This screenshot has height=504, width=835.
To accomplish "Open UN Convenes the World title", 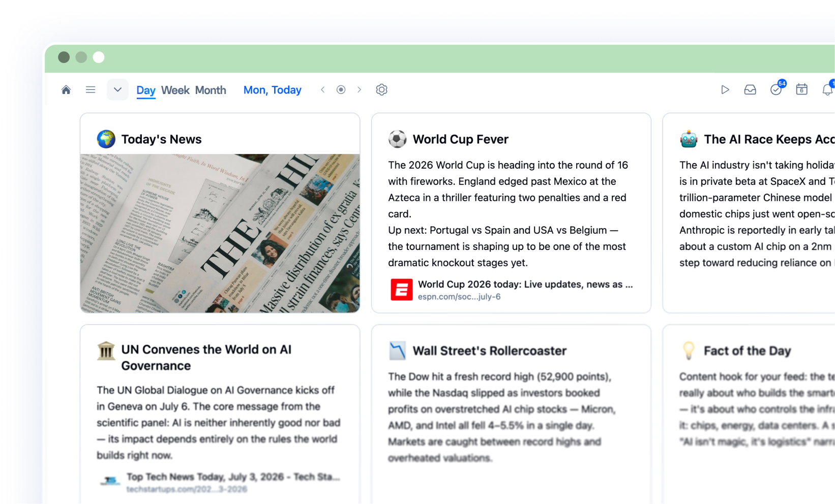I will click(206, 358).
